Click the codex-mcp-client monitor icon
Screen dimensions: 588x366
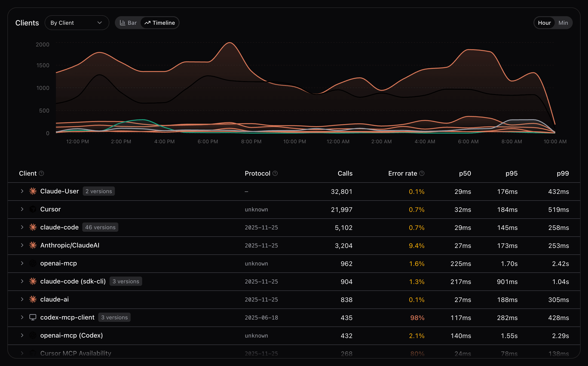[33, 317]
